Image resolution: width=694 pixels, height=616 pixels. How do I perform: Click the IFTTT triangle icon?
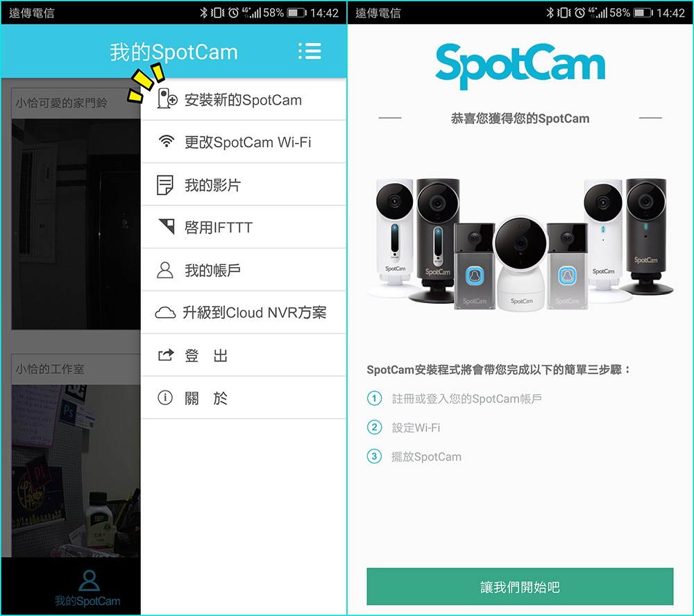click(x=167, y=227)
